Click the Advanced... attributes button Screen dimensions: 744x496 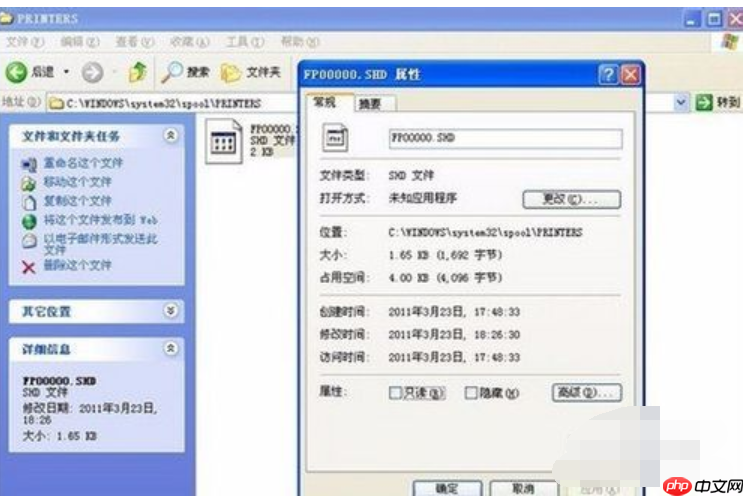[x=587, y=393]
